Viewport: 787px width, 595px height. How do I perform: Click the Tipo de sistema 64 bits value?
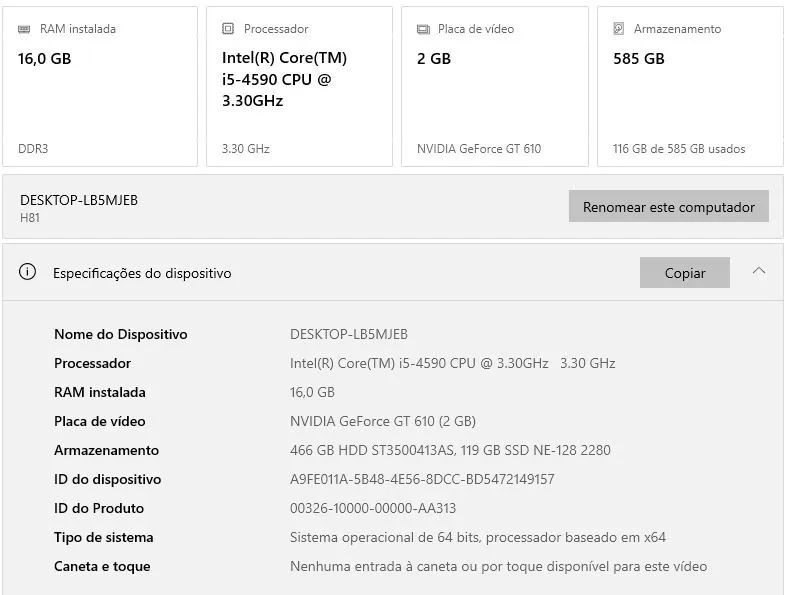click(478, 537)
